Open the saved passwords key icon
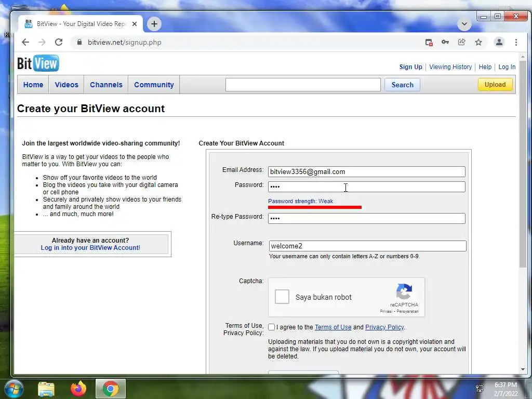This screenshot has width=532, height=399. (x=445, y=42)
